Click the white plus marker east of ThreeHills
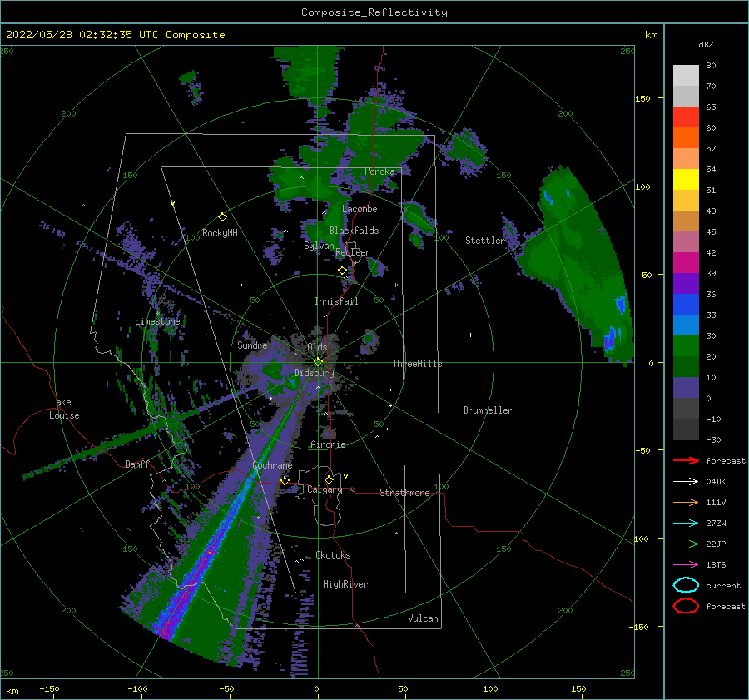 (470, 335)
